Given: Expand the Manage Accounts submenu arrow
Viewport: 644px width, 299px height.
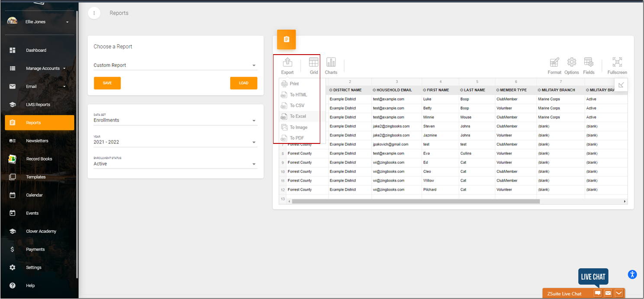Looking at the screenshot, I should [x=64, y=68].
